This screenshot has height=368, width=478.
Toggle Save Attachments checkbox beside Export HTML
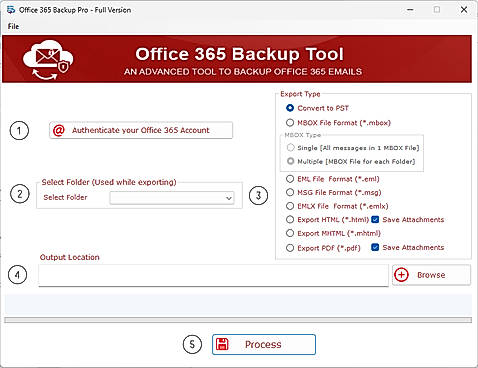(x=375, y=219)
